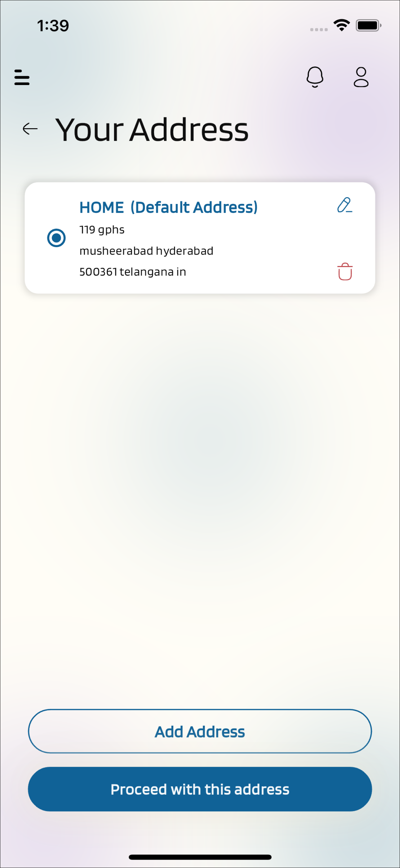Tap the (Default Address) tag
Image resolution: width=400 pixels, height=868 pixels.
coord(194,207)
